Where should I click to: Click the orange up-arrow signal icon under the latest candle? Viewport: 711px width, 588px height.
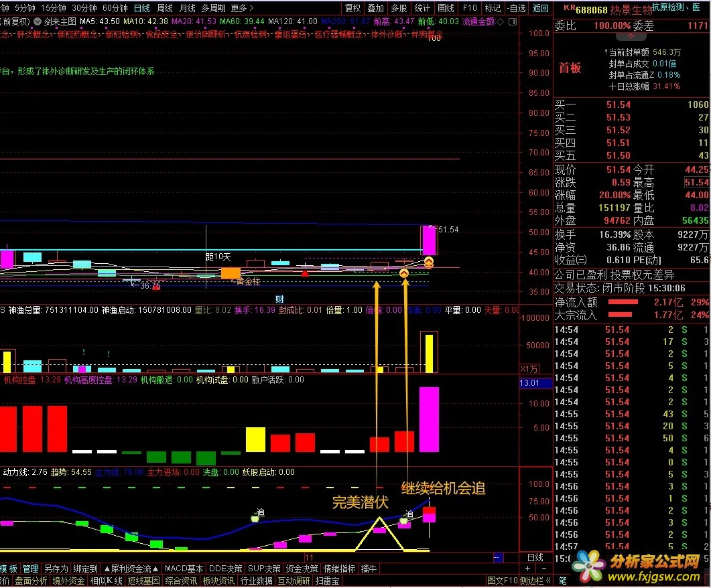[428, 262]
